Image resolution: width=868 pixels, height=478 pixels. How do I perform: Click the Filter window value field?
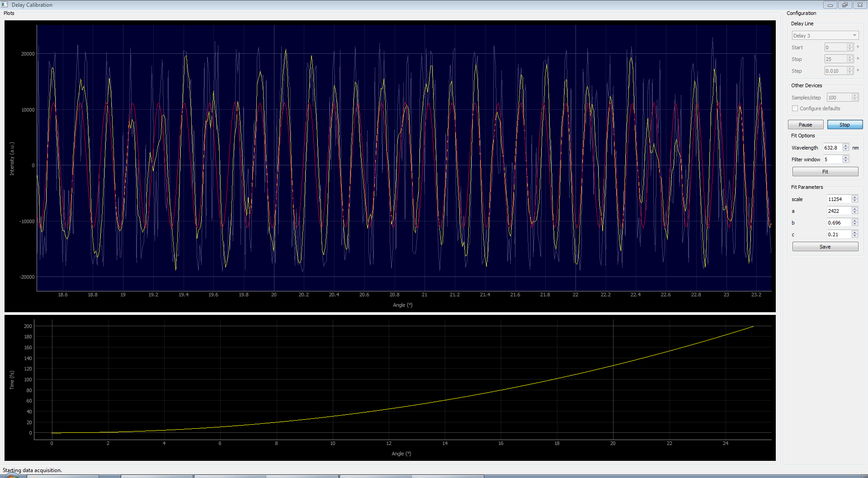pyautogui.click(x=832, y=159)
